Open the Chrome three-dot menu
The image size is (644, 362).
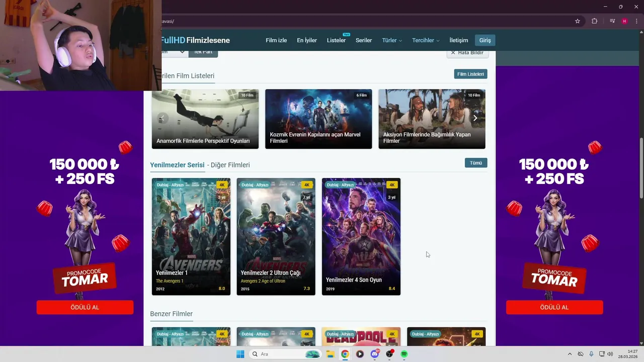click(x=636, y=21)
